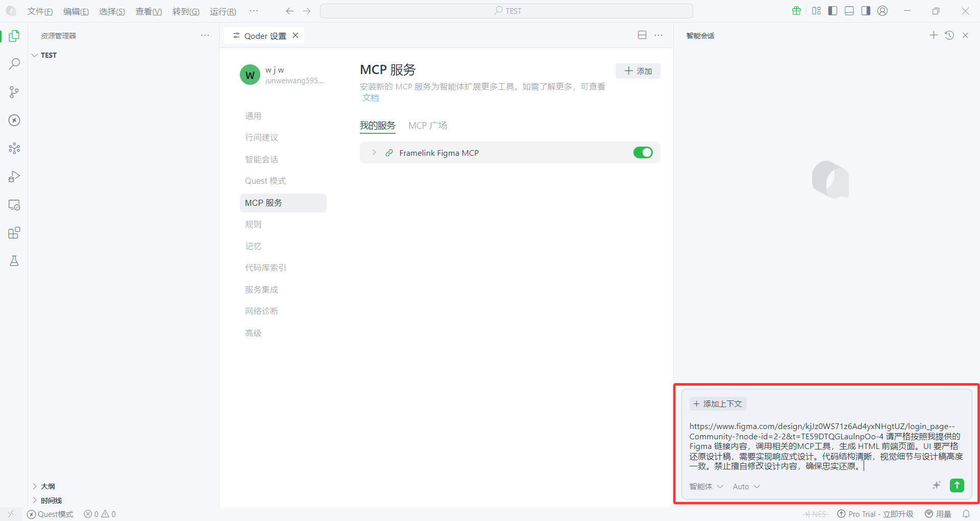Screen dimensions: 980x521
Task: Go forward with the right arrow
Action: point(306,11)
